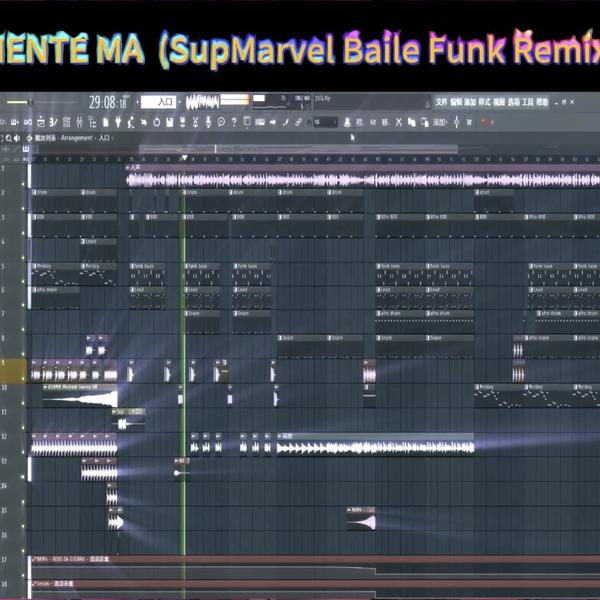The image size is (600, 600).
Task: Click the new document page icon
Action: [106, 122]
